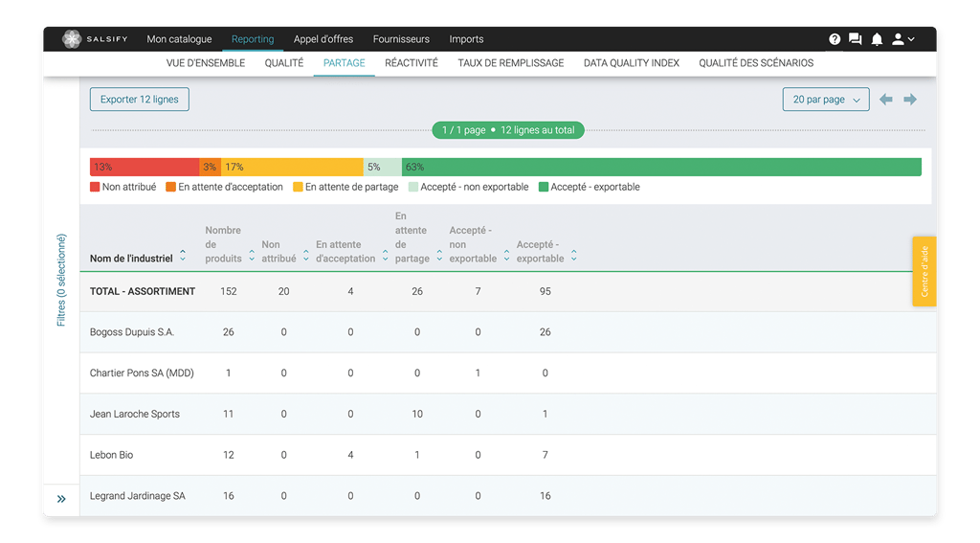Open the help question mark icon

click(x=835, y=38)
